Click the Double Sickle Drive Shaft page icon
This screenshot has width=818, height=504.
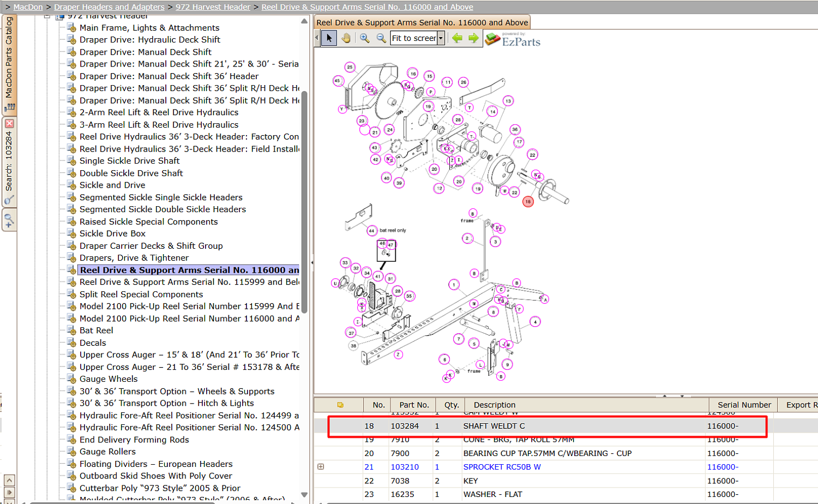pos(71,173)
